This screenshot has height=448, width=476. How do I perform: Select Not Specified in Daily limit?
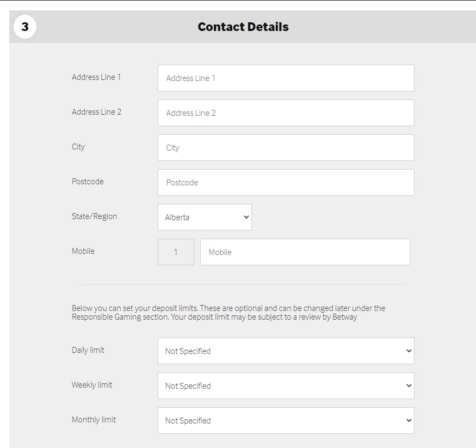coord(188,351)
